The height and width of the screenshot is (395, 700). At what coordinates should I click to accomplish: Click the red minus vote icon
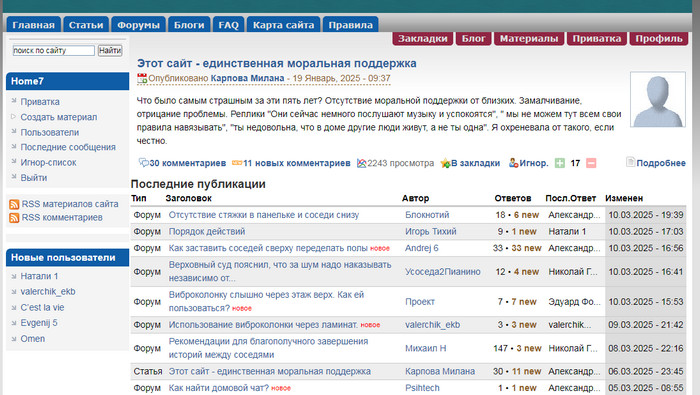tap(591, 163)
